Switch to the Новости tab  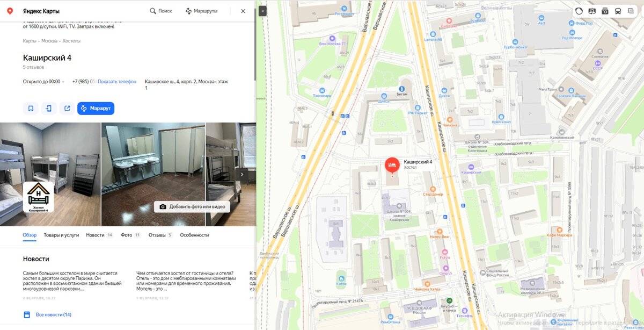click(99, 235)
